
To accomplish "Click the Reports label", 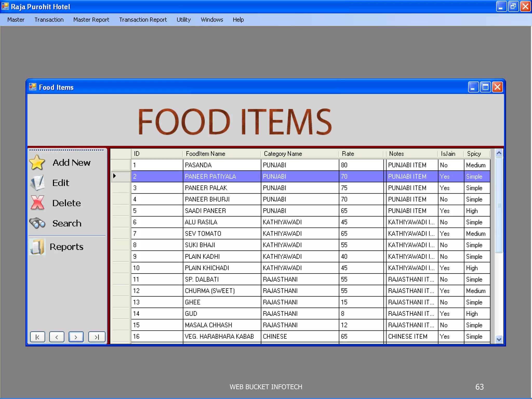I will pyautogui.click(x=66, y=247).
